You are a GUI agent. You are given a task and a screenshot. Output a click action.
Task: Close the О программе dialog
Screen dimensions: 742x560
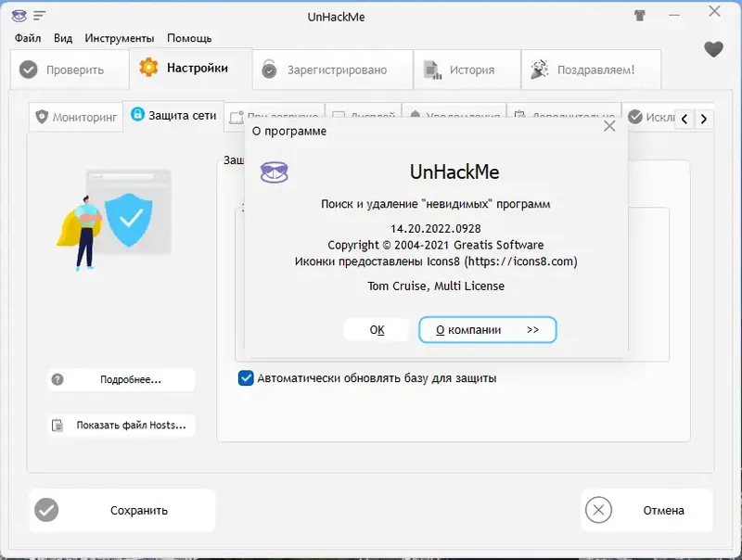(609, 125)
